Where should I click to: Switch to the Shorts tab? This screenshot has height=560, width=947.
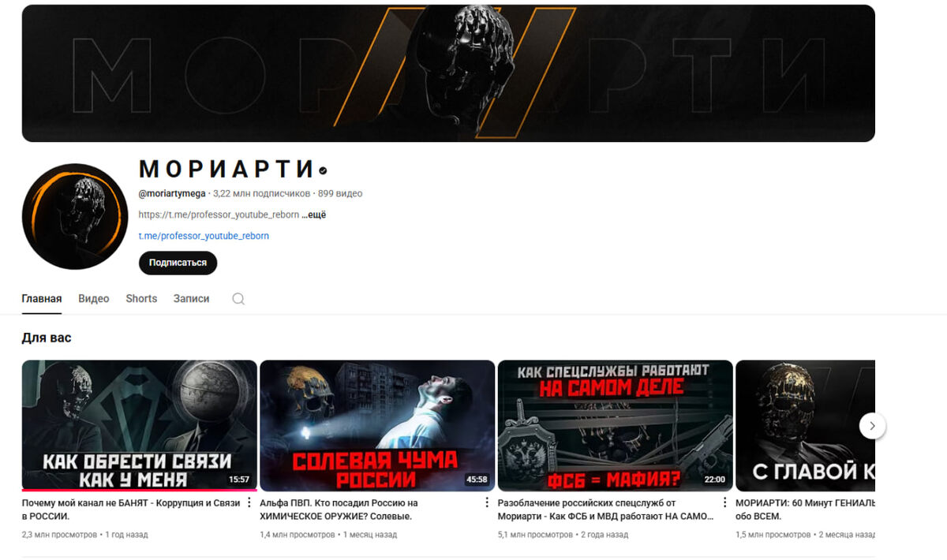(141, 299)
